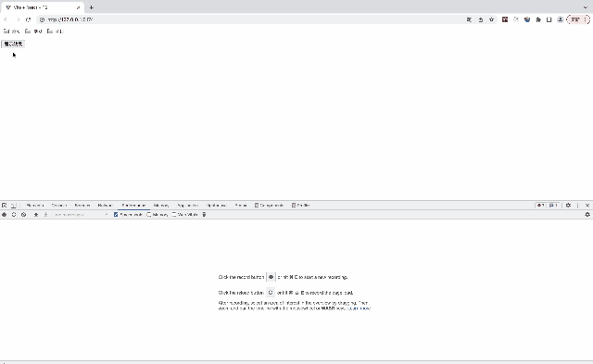Image resolution: width=593 pixels, height=364 pixels.
Task: Open the Elements tab in DevTools
Action: coord(35,206)
